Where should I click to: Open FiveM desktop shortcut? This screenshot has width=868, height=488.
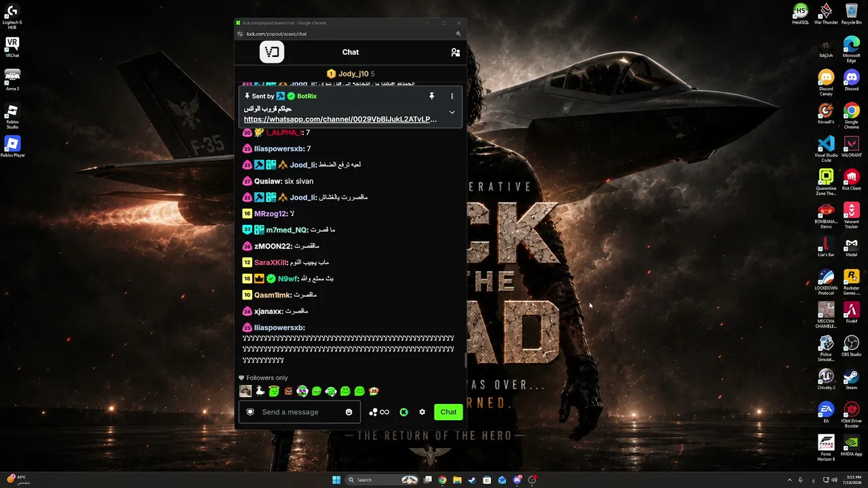click(852, 312)
